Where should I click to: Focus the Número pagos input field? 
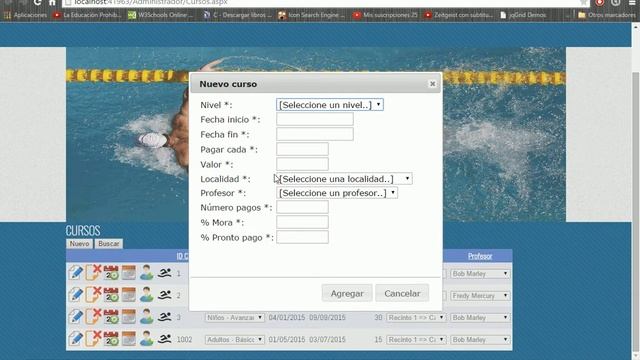(302, 207)
